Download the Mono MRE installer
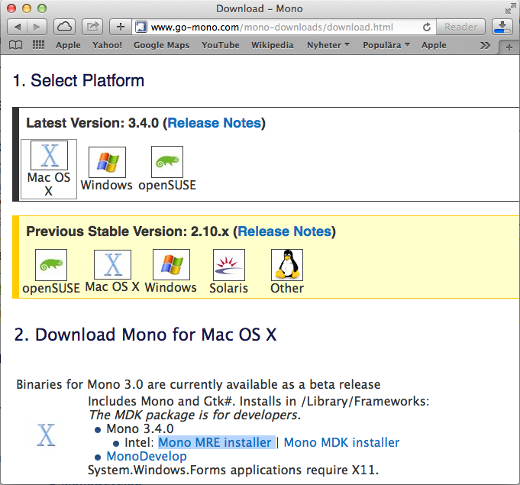The image size is (520, 485). point(215,443)
